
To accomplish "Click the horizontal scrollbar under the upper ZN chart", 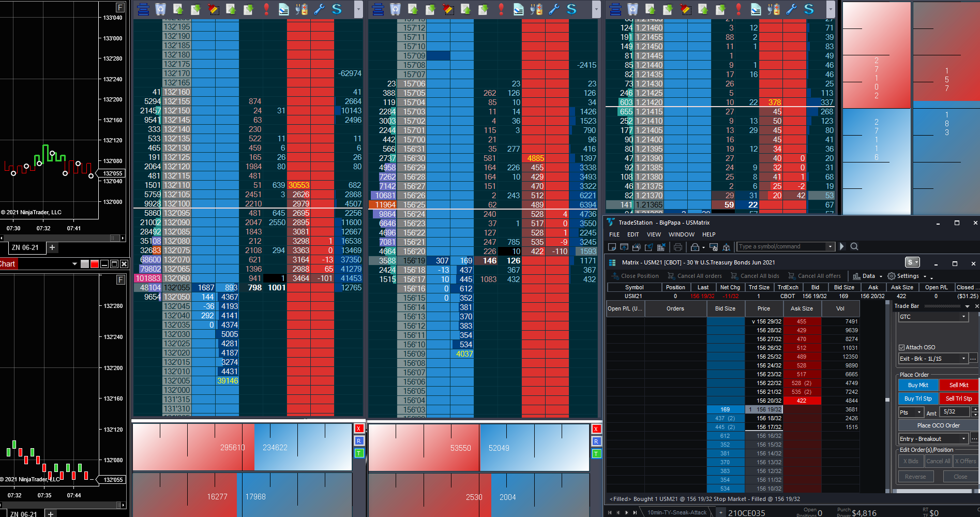I will 63,238.
